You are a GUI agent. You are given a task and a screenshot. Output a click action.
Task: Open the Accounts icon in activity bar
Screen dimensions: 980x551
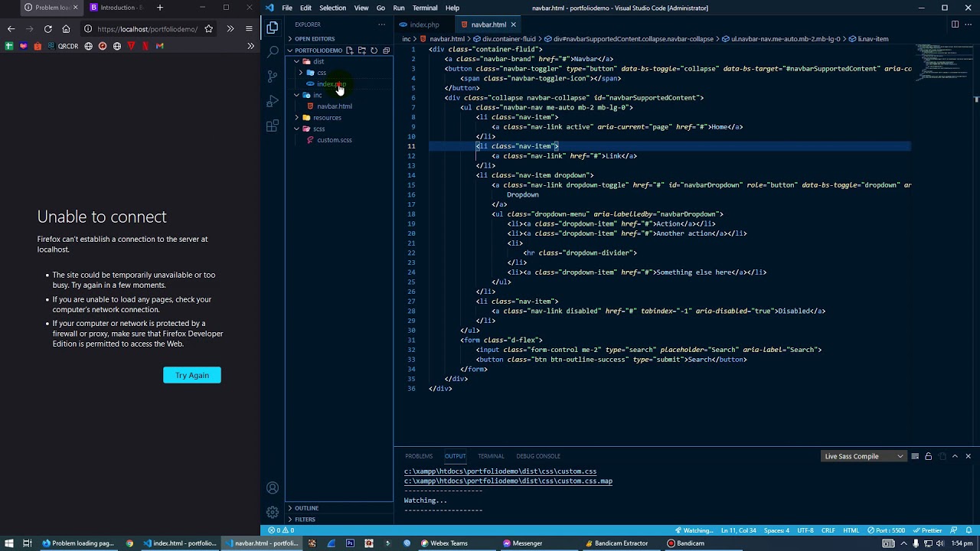tap(273, 488)
